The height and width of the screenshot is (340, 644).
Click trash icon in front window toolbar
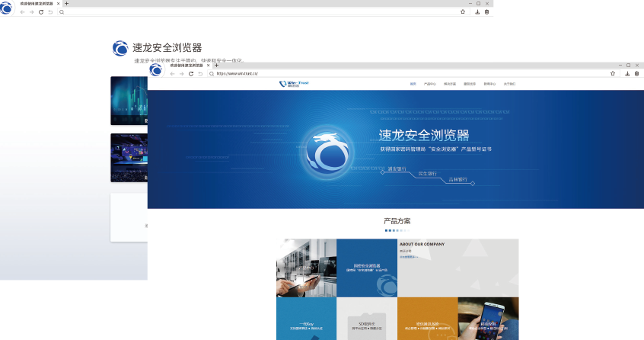pos(636,74)
